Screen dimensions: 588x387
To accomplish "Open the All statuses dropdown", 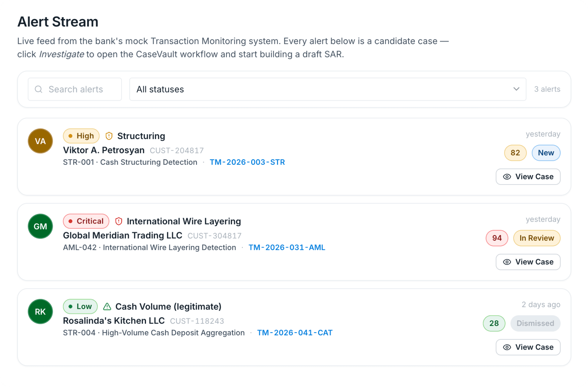I will coord(327,89).
